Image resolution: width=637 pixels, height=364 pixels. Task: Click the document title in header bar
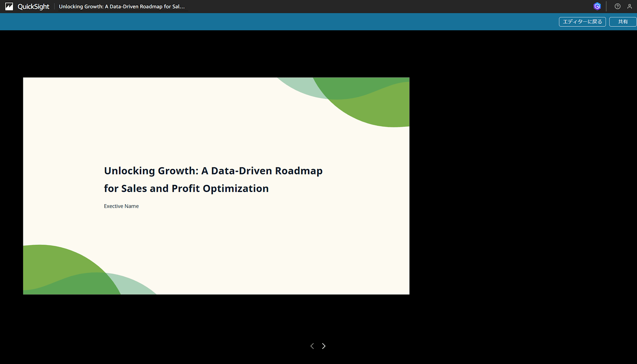tap(122, 6)
